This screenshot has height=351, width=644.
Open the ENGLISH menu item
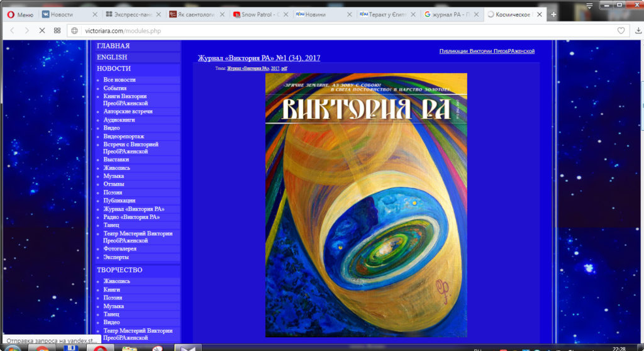coord(112,57)
